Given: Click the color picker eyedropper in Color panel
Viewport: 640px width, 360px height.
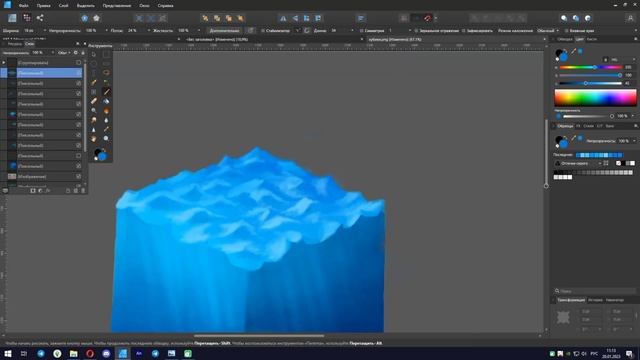Looking at the screenshot, I should coord(573,51).
